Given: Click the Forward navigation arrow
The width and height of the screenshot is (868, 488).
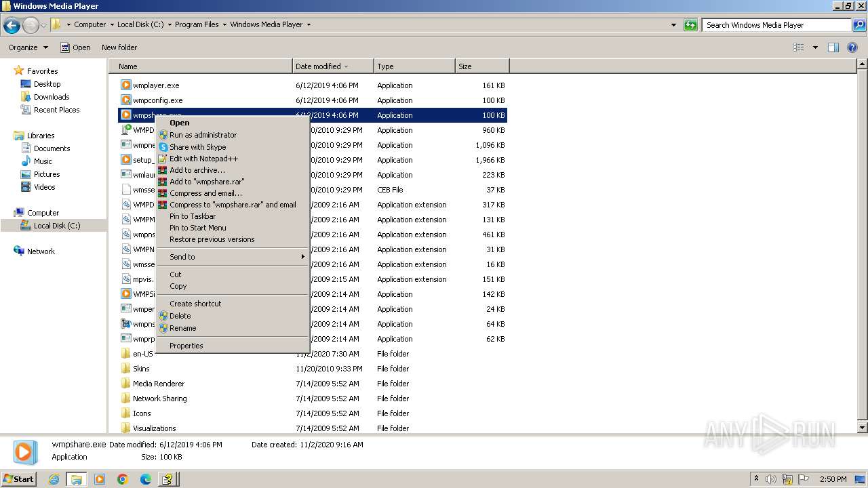Looking at the screenshot, I should (31, 25).
